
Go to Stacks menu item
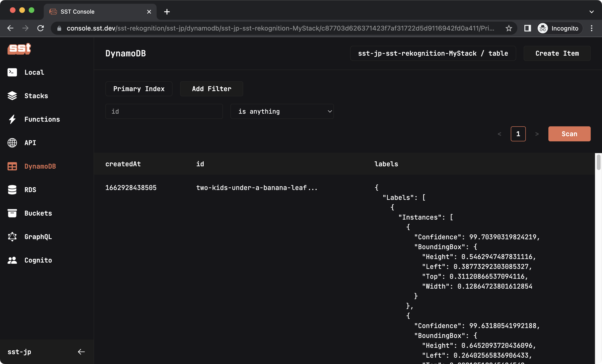click(36, 96)
